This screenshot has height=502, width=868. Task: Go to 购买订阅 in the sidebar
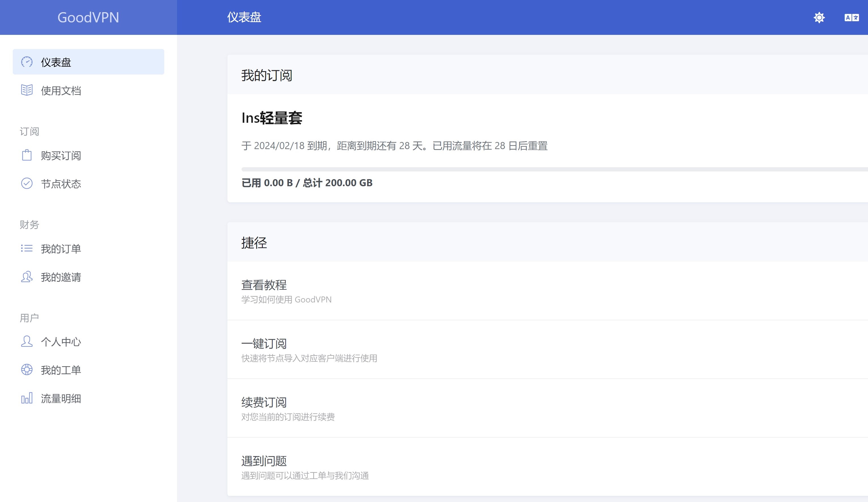point(89,155)
